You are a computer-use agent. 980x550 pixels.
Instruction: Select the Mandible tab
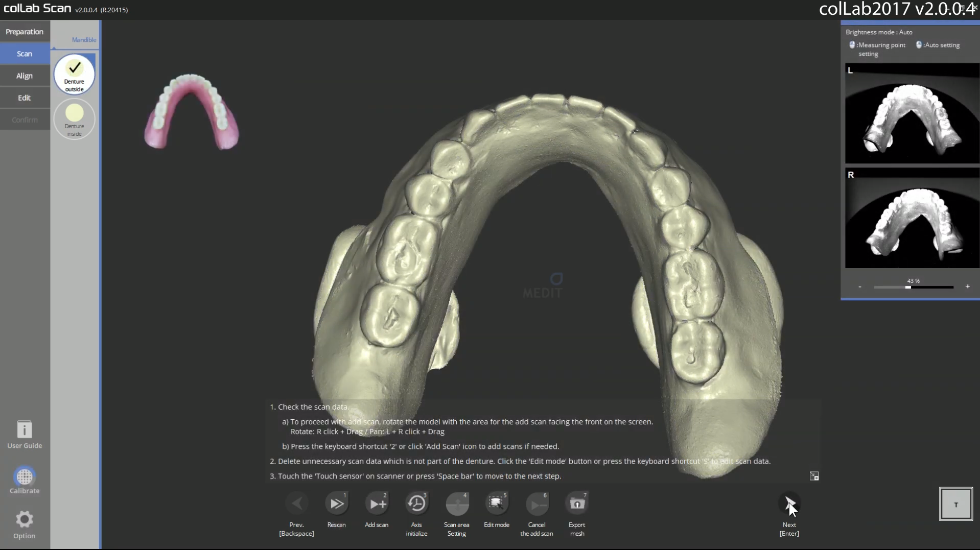coord(84,40)
